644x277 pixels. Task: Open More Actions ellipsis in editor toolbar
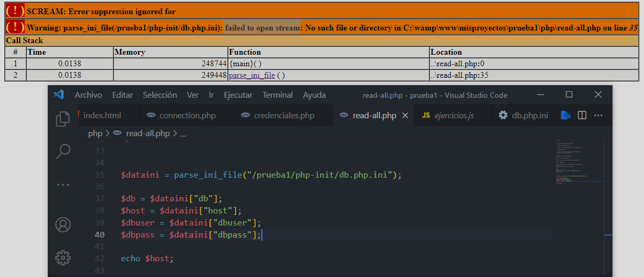pyautogui.click(x=598, y=115)
